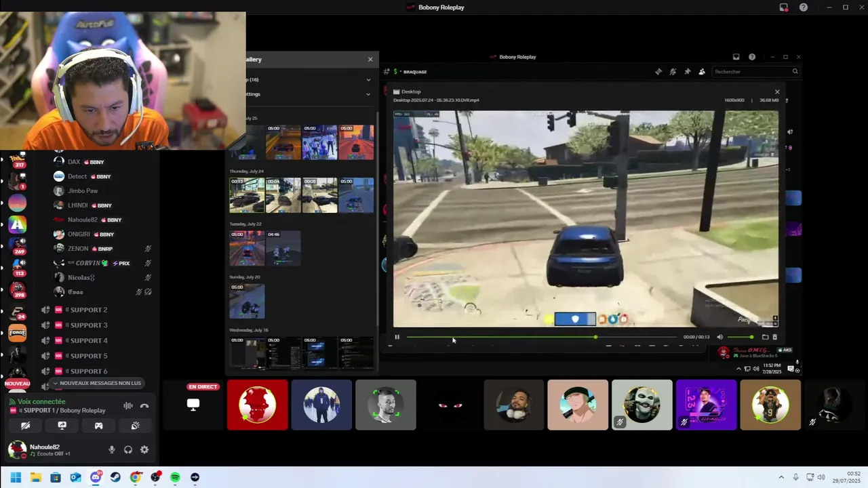Viewport: 868px width, 488px height.
Task: Show member list icon
Action: pos(702,72)
